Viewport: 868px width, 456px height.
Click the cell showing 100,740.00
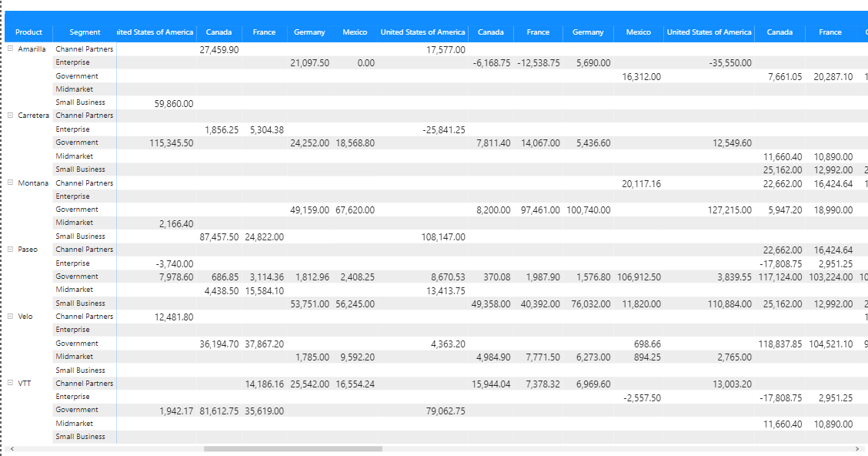pyautogui.click(x=589, y=210)
